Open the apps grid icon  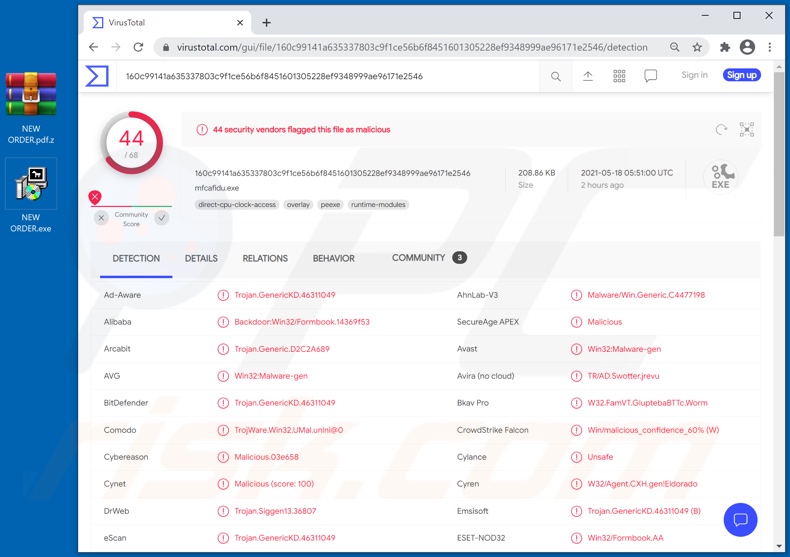pyautogui.click(x=619, y=76)
